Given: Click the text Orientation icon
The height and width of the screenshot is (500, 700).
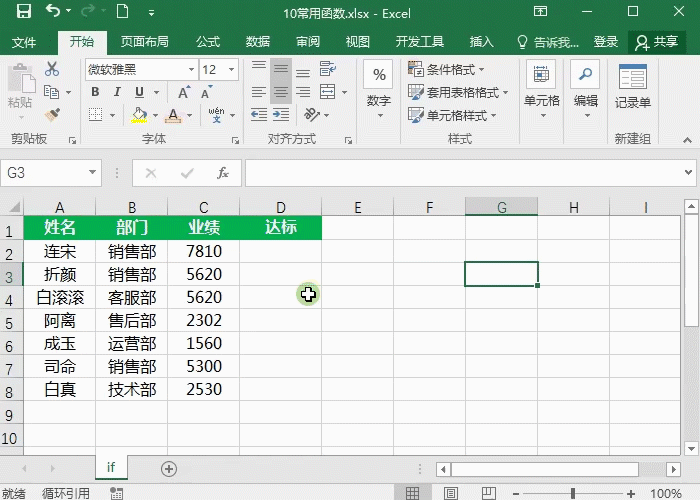Looking at the screenshot, I should [312, 115].
